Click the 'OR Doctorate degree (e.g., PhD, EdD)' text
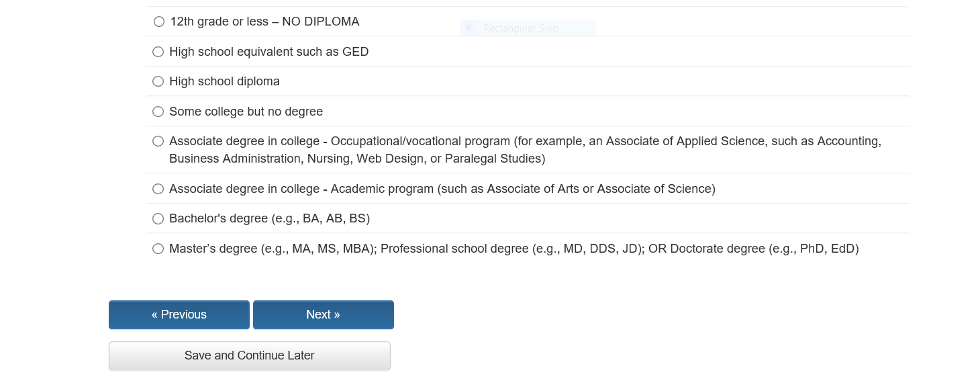The width and height of the screenshot is (980, 379). (753, 249)
